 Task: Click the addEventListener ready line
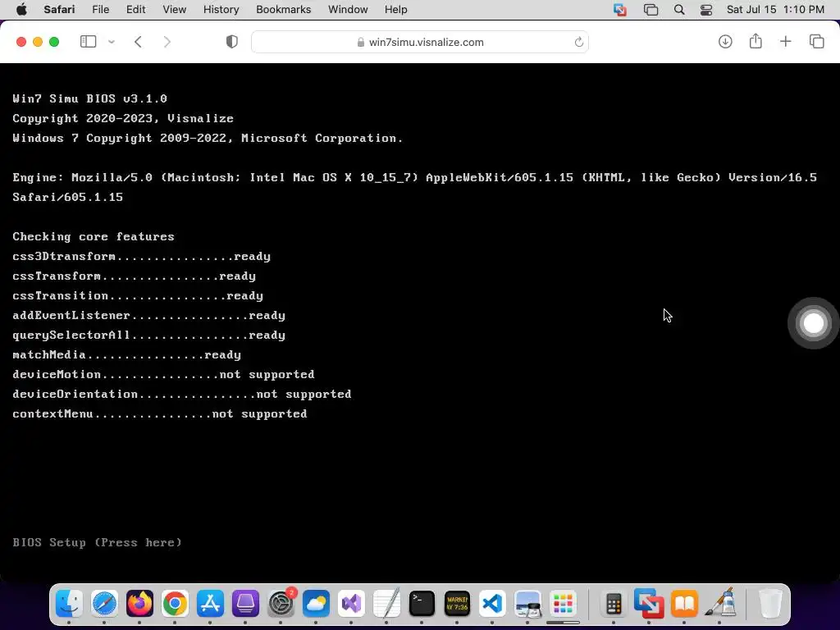(x=149, y=316)
